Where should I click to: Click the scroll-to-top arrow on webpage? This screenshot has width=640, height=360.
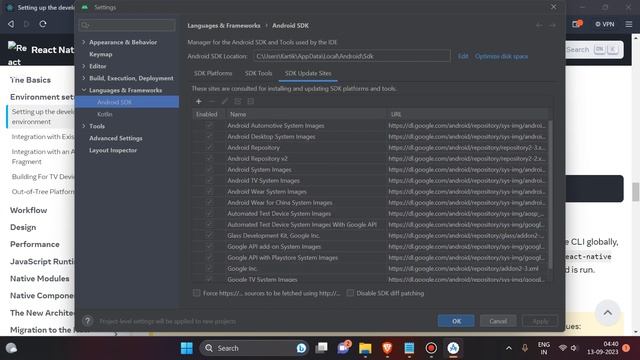tap(608, 313)
